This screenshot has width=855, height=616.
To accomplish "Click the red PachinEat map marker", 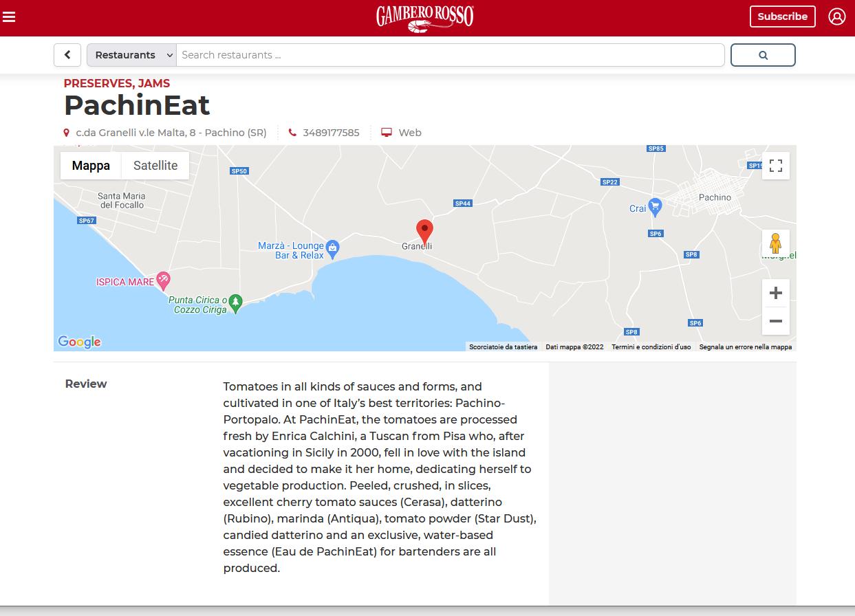I will click(425, 232).
